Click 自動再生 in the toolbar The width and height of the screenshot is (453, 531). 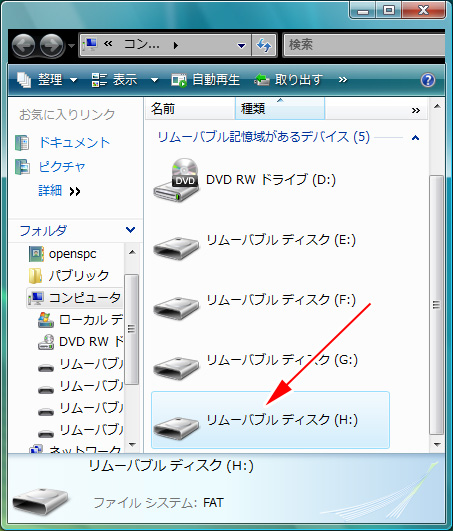(206, 80)
